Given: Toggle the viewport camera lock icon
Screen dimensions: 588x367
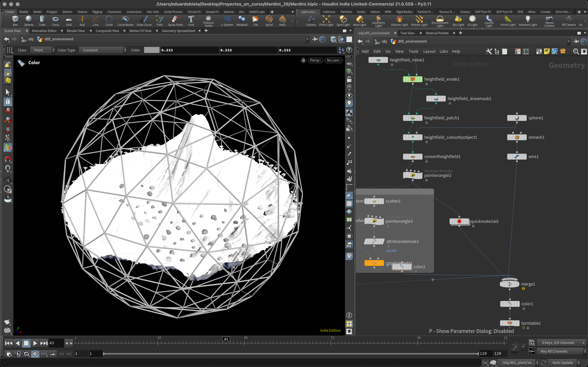Looking at the screenshot, I should (303, 60).
